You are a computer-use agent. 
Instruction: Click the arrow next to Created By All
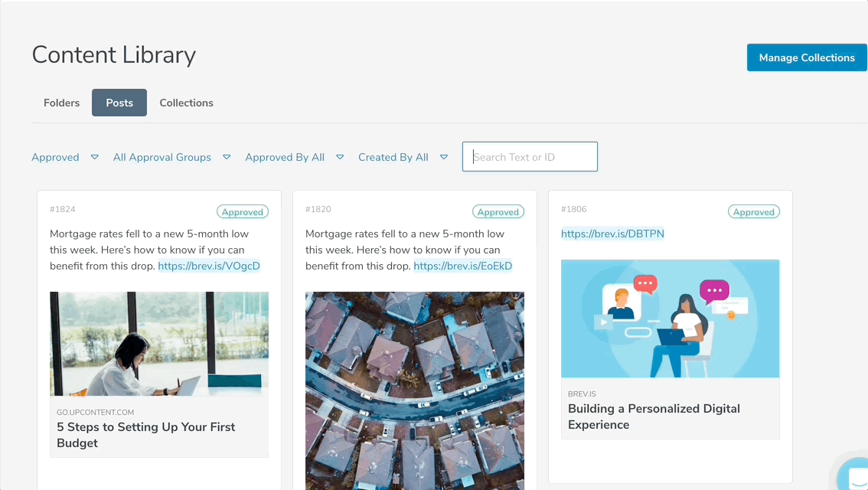pos(443,157)
